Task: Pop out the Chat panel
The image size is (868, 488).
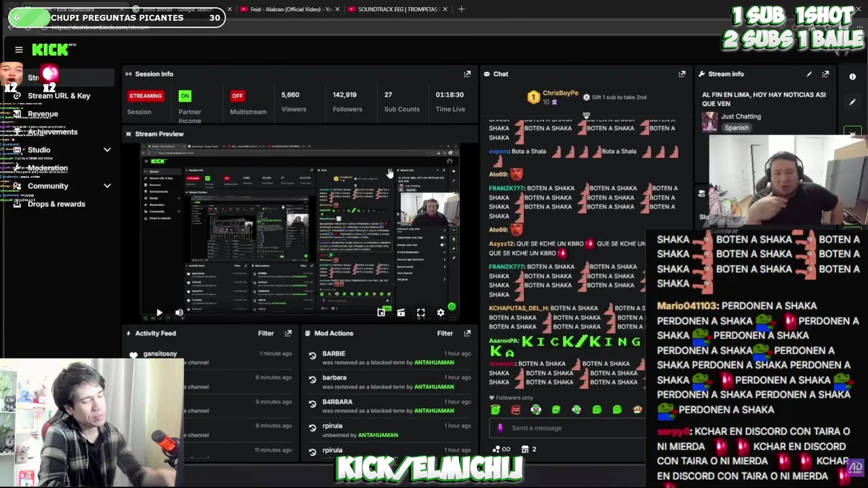Action: (x=682, y=74)
